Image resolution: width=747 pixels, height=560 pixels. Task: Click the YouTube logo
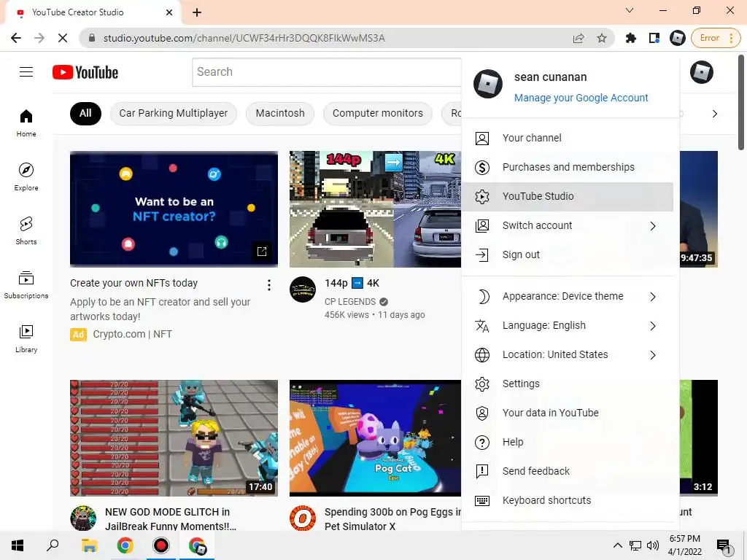pyautogui.click(x=85, y=72)
